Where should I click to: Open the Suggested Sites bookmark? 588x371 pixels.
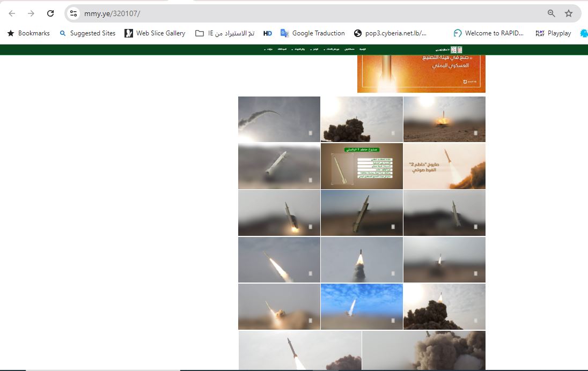87,33
